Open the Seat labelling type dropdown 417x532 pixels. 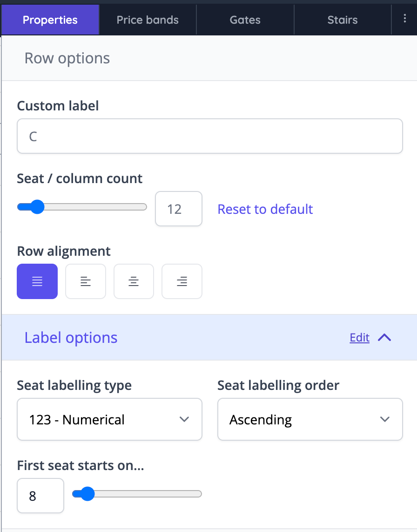pyautogui.click(x=109, y=419)
